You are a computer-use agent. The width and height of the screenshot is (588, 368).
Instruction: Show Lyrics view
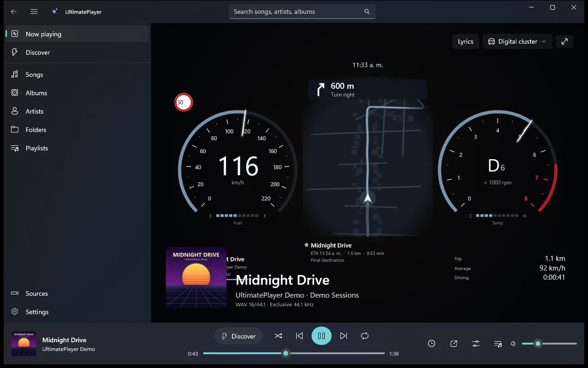tap(466, 41)
